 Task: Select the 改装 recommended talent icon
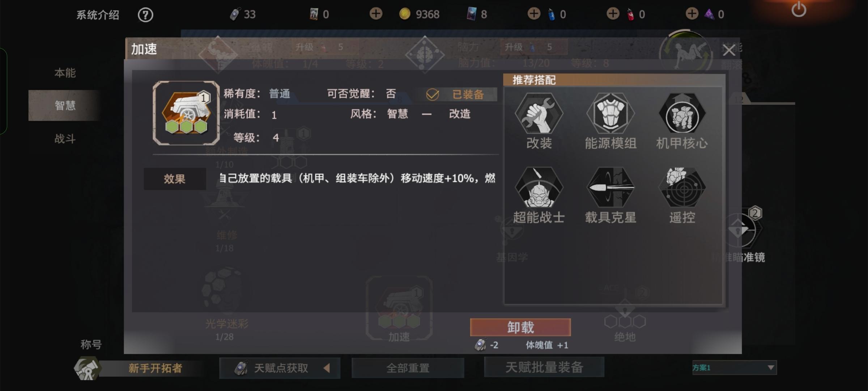539,113
